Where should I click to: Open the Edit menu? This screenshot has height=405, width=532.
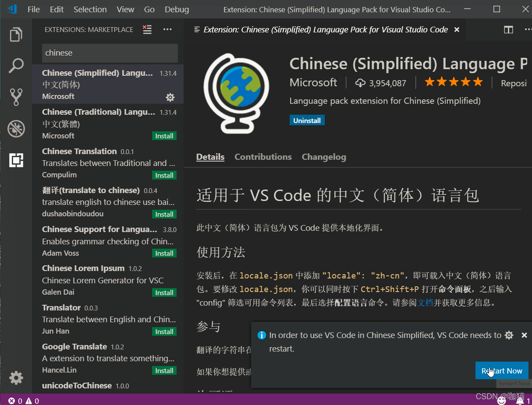(57, 9)
